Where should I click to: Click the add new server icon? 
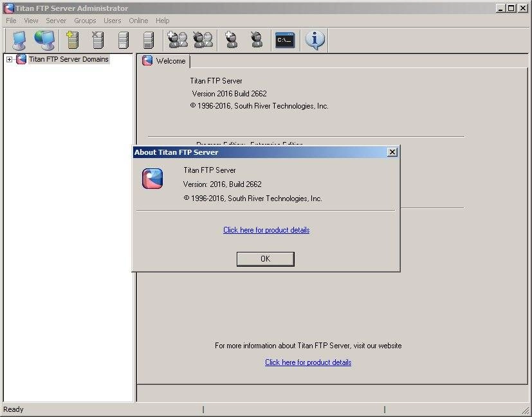(72, 40)
